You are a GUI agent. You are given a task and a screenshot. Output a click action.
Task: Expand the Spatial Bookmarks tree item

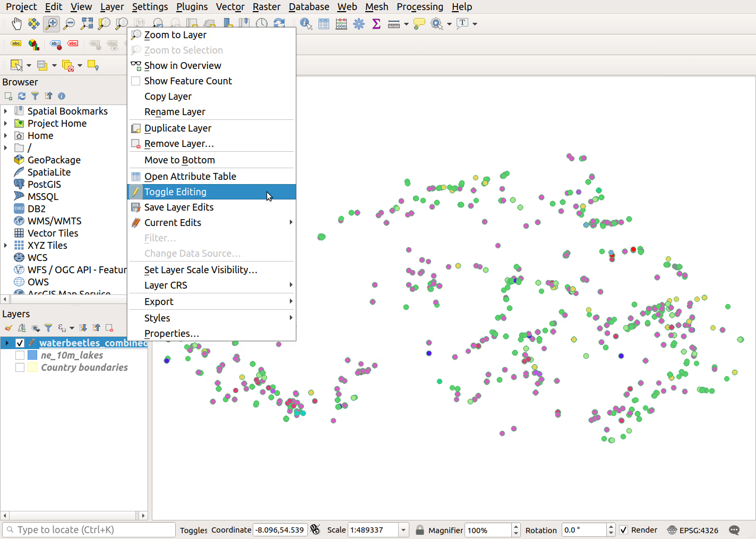tap(6, 111)
